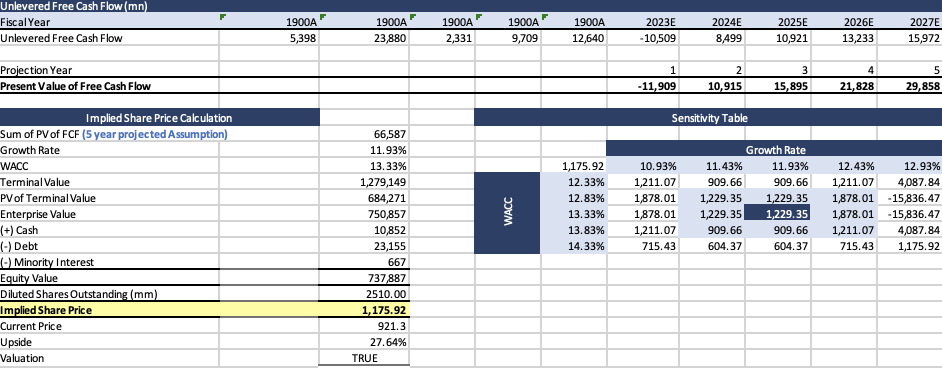Screen dimensions: 942x368
Task: Select the vertical WACC label block
Action: click(508, 213)
